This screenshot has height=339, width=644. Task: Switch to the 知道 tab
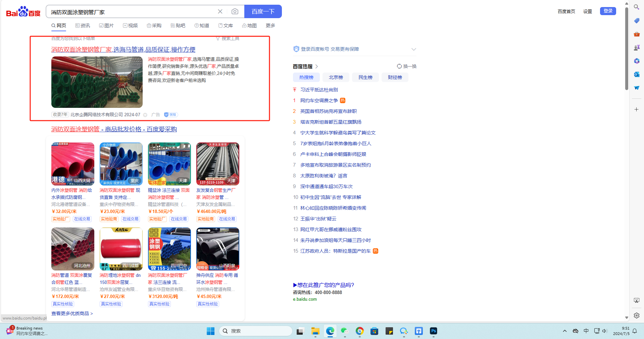coord(202,26)
